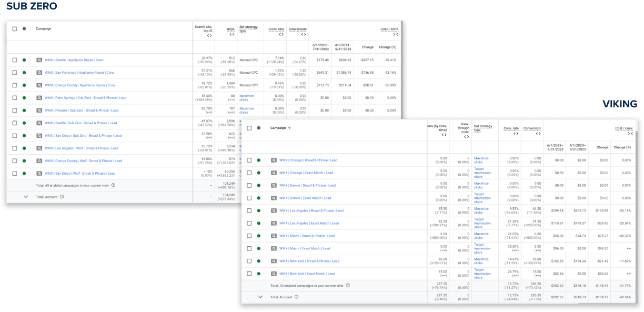Expand Total: Account row chevron in Sub Zero table
This screenshot has height=312, width=644.
25,197
